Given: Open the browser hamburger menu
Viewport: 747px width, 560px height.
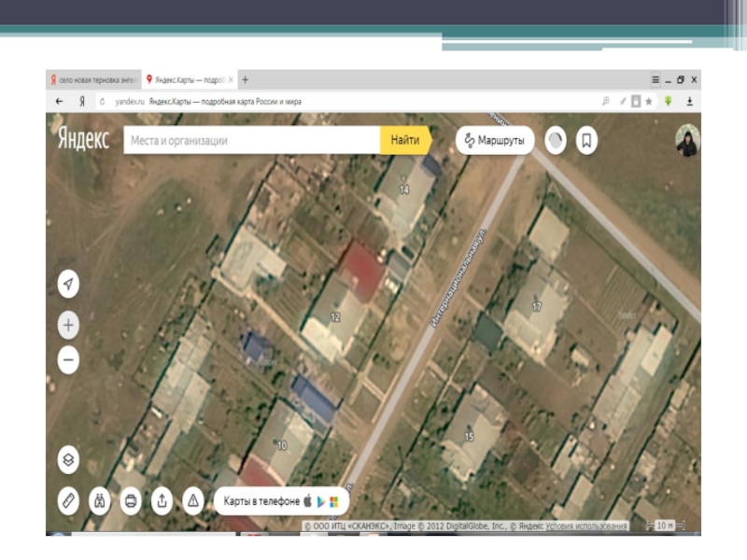Looking at the screenshot, I should pyautogui.click(x=655, y=80).
